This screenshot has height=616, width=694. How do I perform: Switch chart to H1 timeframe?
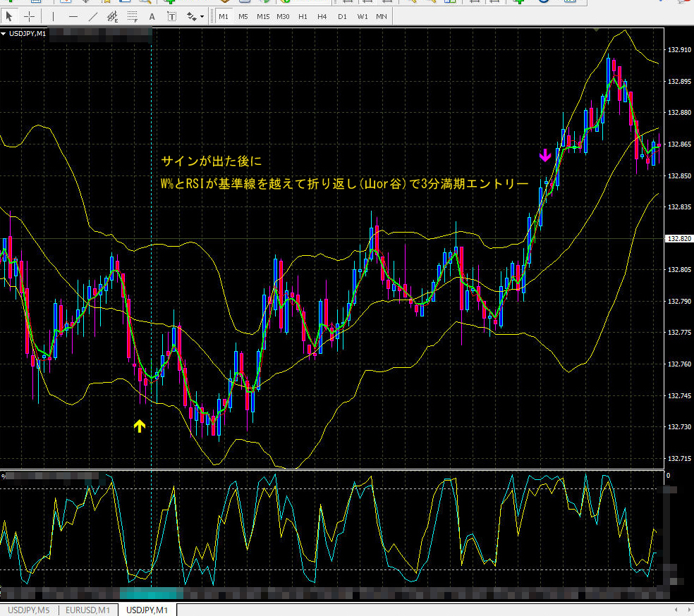[303, 17]
